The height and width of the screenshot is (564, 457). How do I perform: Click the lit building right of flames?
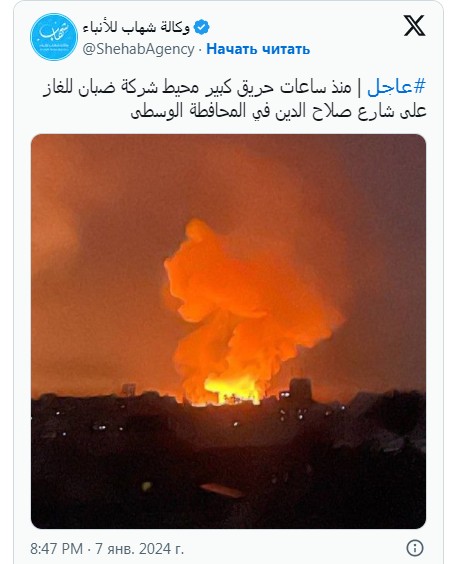point(300,389)
